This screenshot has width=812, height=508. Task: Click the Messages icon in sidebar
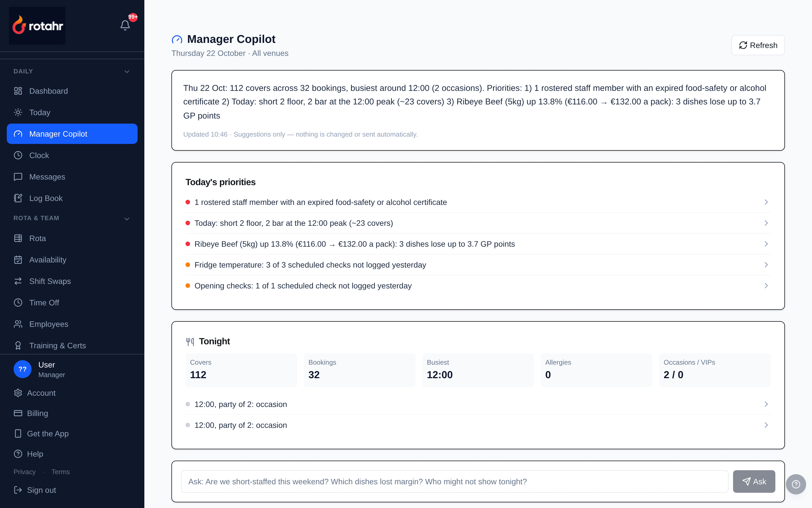click(18, 177)
